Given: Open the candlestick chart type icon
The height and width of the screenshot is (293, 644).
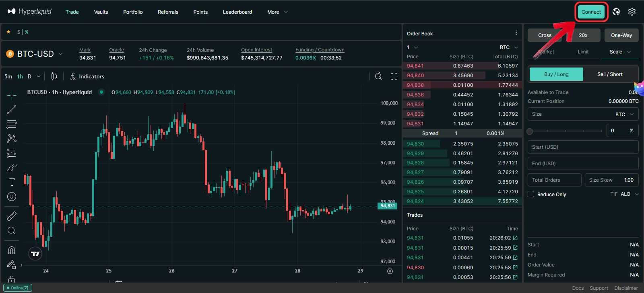Looking at the screenshot, I should pos(54,76).
